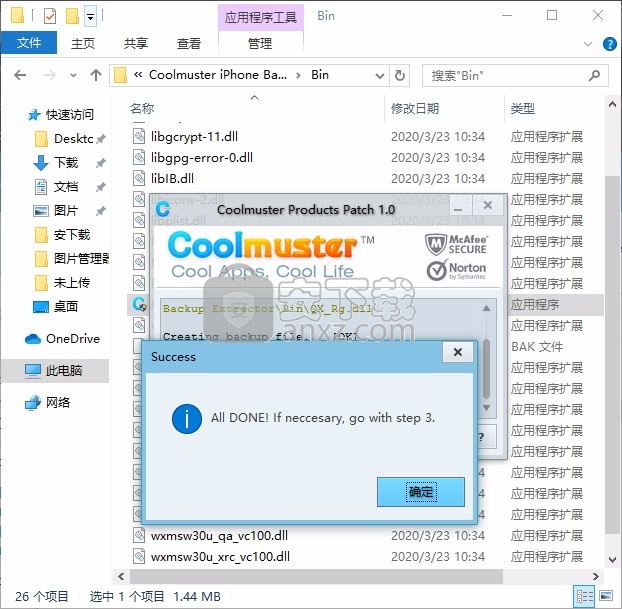
Task: Expand address bar history dropdown
Action: click(x=380, y=75)
